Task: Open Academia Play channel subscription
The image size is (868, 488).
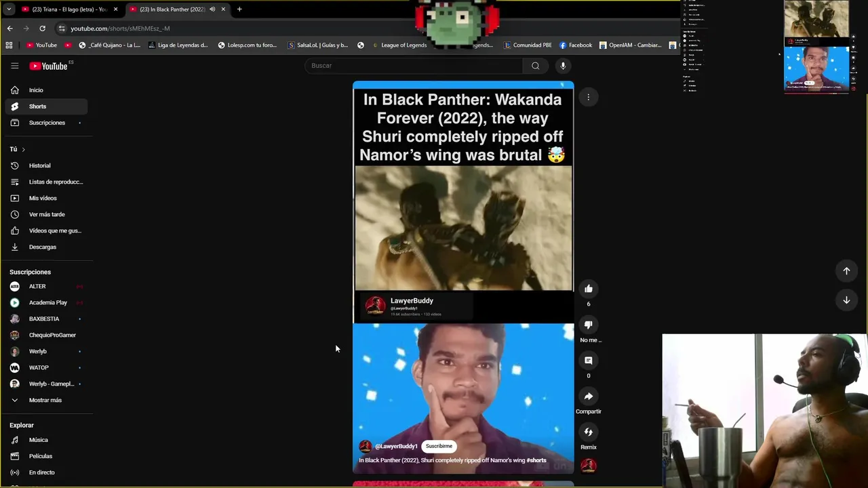Action: pos(46,302)
